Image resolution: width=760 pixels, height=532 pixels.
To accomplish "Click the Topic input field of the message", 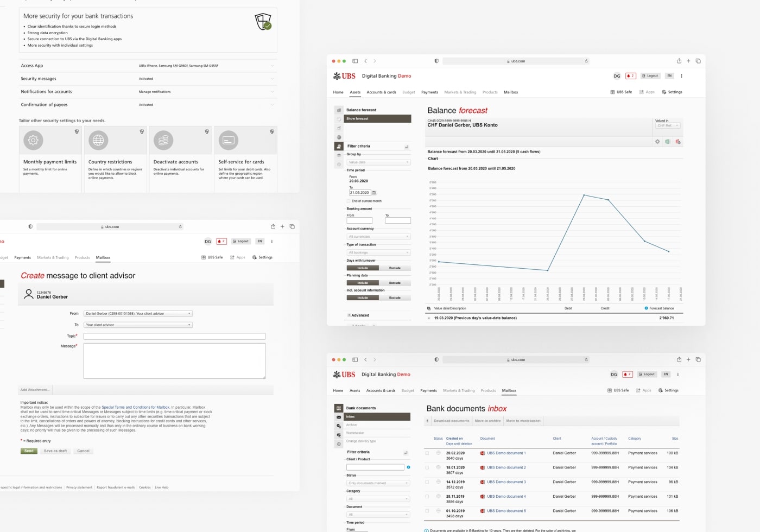I will pos(174,336).
